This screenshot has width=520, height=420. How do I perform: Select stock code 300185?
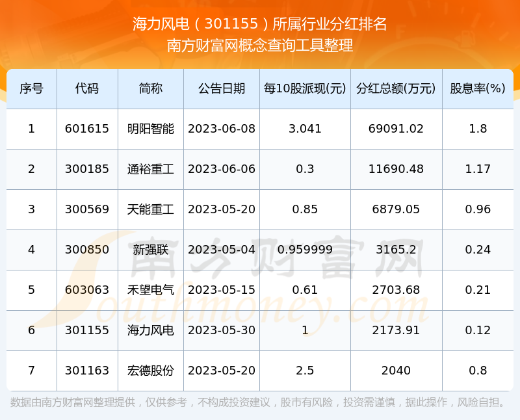[x=87, y=169]
